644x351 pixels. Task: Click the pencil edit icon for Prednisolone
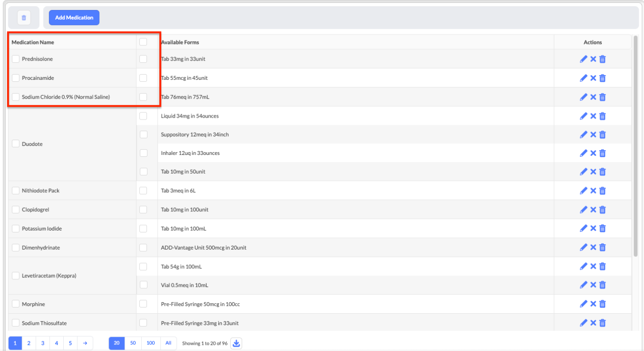click(583, 59)
